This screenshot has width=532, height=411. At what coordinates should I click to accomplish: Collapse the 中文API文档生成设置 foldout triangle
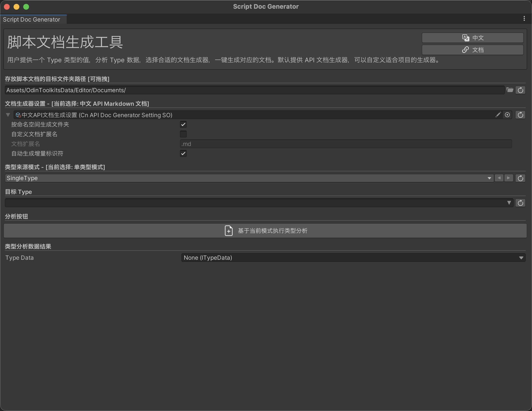click(x=8, y=115)
